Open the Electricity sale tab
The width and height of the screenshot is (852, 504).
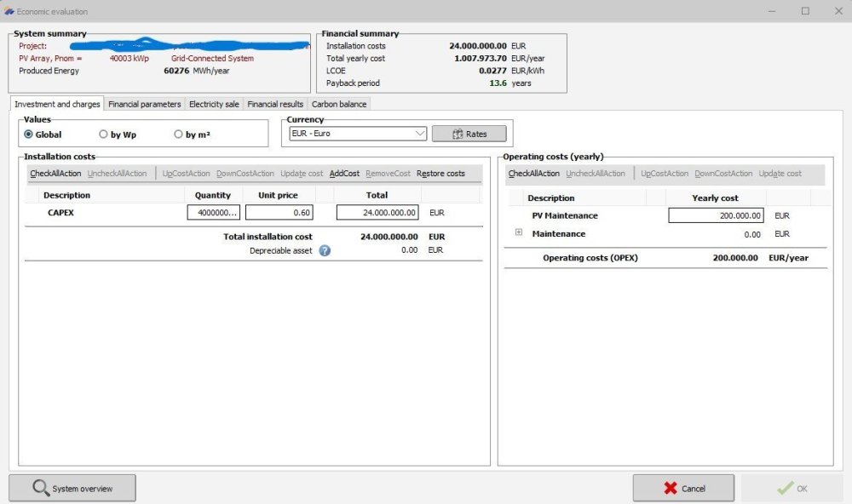click(214, 104)
